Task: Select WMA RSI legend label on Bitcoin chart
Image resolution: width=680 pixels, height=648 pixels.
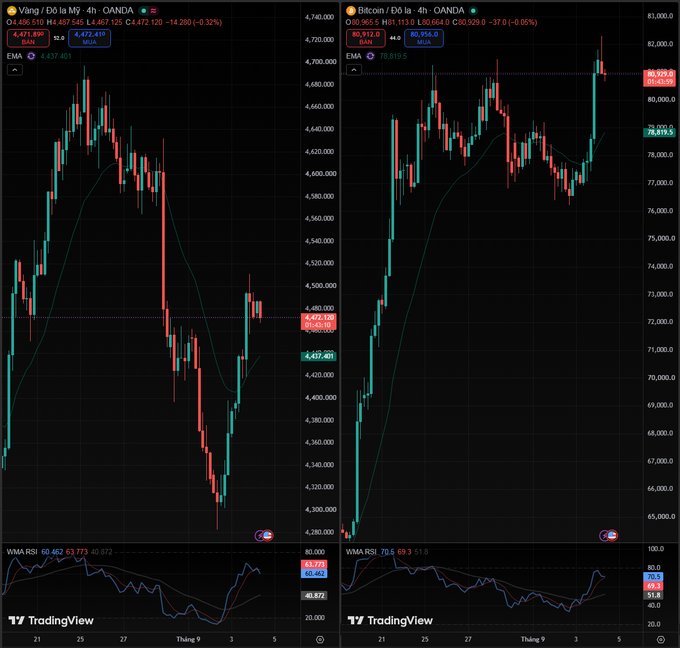Action: coord(361,552)
